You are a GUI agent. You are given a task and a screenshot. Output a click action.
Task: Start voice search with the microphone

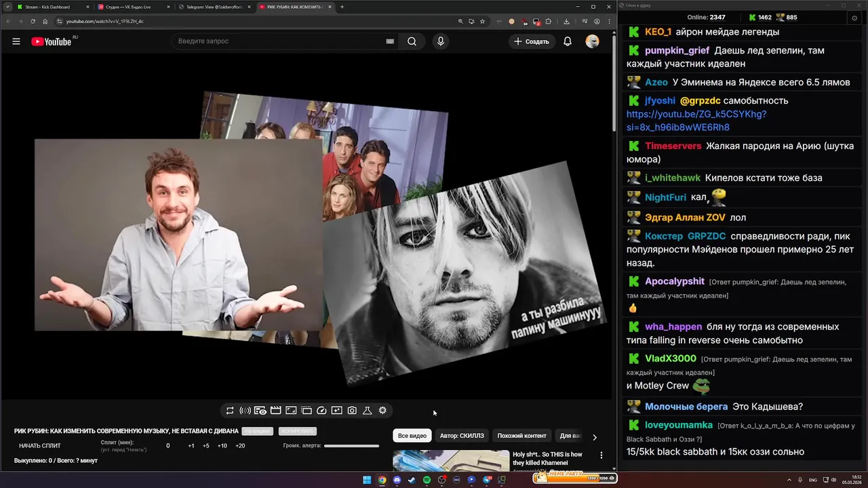click(x=441, y=41)
